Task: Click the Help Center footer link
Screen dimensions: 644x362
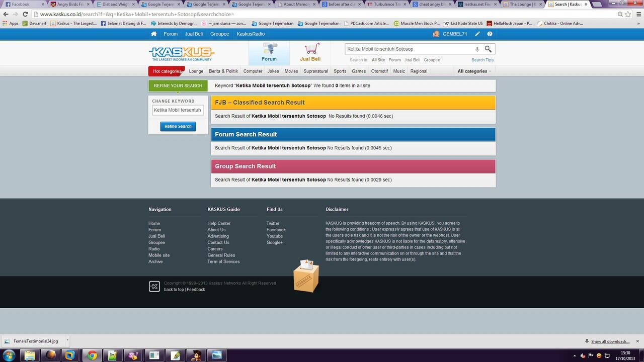Action: 219,223
